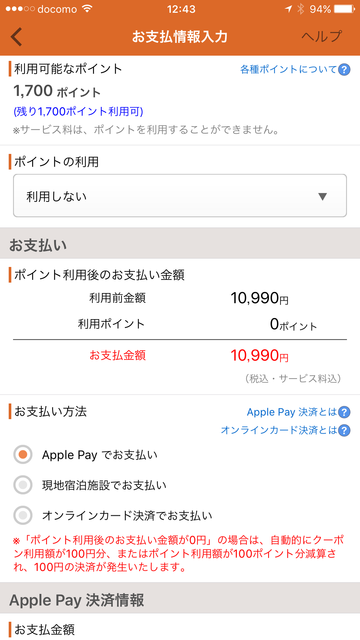
Task: Tap the Wi-Fi signal icon
Action: pyautogui.click(x=87, y=9)
